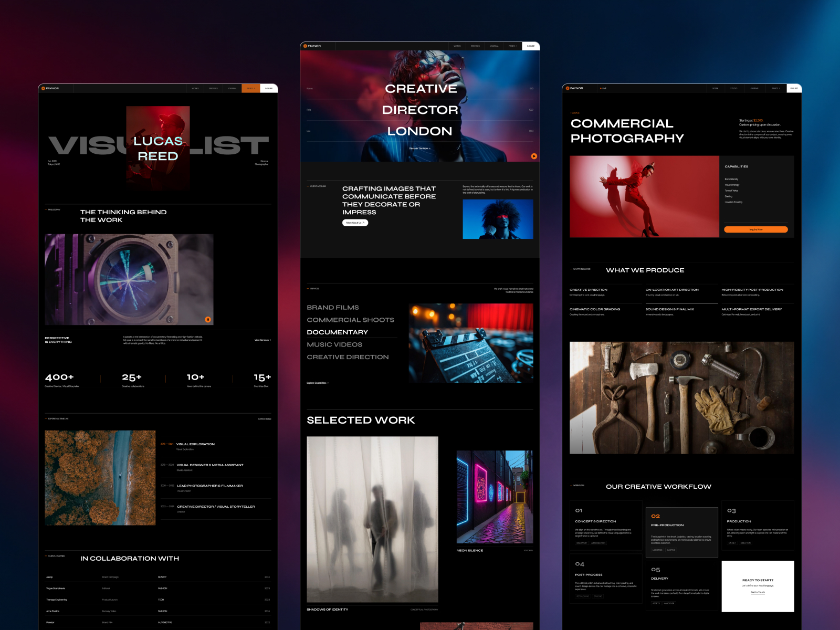Open the Pages dropdown in the left mockup nav

pyautogui.click(x=250, y=88)
